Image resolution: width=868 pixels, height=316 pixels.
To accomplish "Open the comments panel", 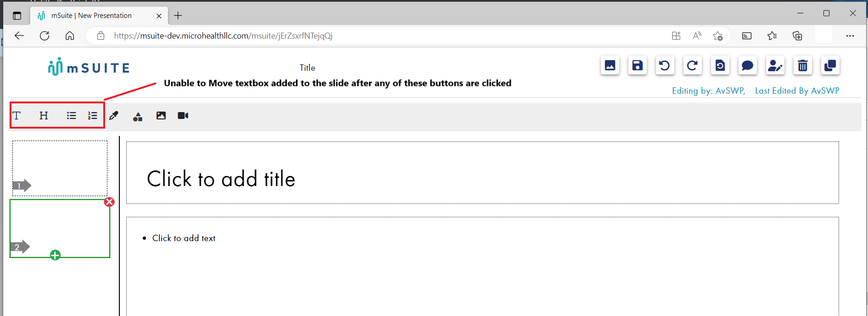I will click(747, 65).
